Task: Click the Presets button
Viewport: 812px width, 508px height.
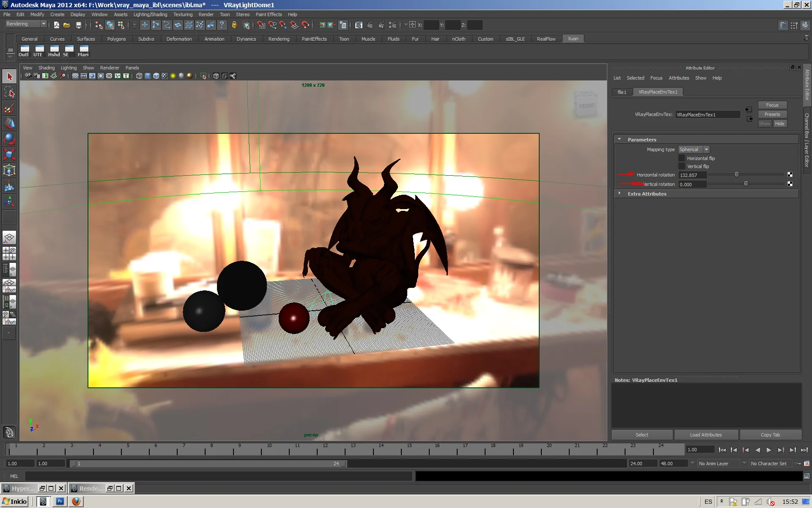Action: pos(772,114)
